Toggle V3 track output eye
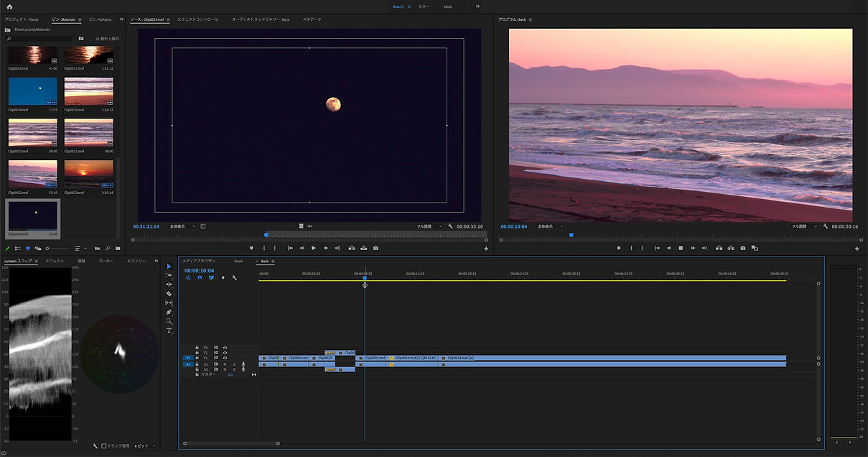868x457 pixels. [x=225, y=348]
